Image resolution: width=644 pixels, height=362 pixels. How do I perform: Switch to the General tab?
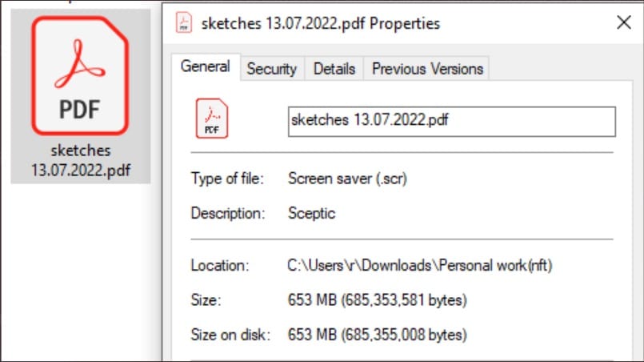206,66
